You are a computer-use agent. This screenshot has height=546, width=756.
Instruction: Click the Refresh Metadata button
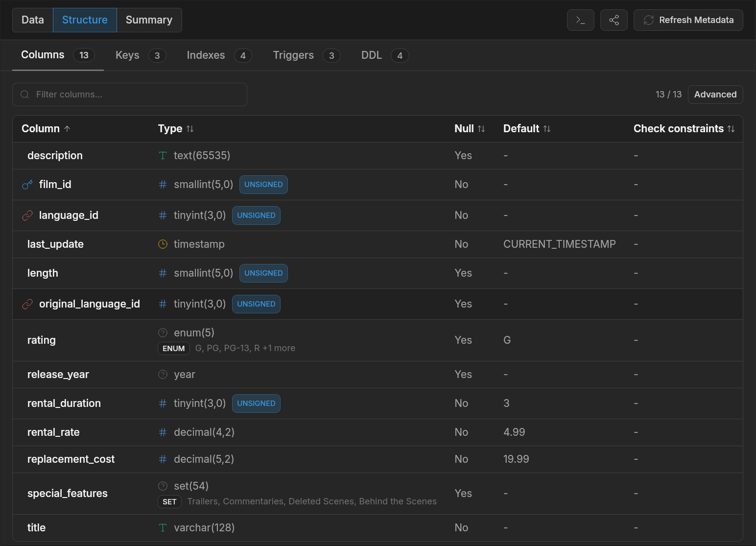[688, 20]
